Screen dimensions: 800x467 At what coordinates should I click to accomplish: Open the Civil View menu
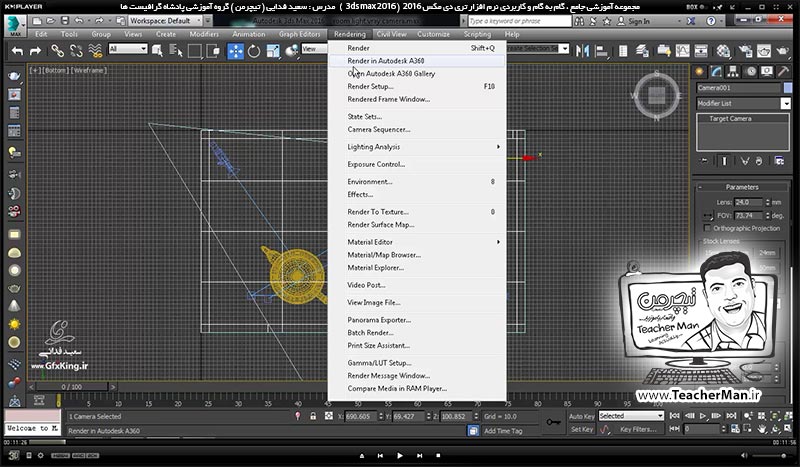click(x=391, y=34)
